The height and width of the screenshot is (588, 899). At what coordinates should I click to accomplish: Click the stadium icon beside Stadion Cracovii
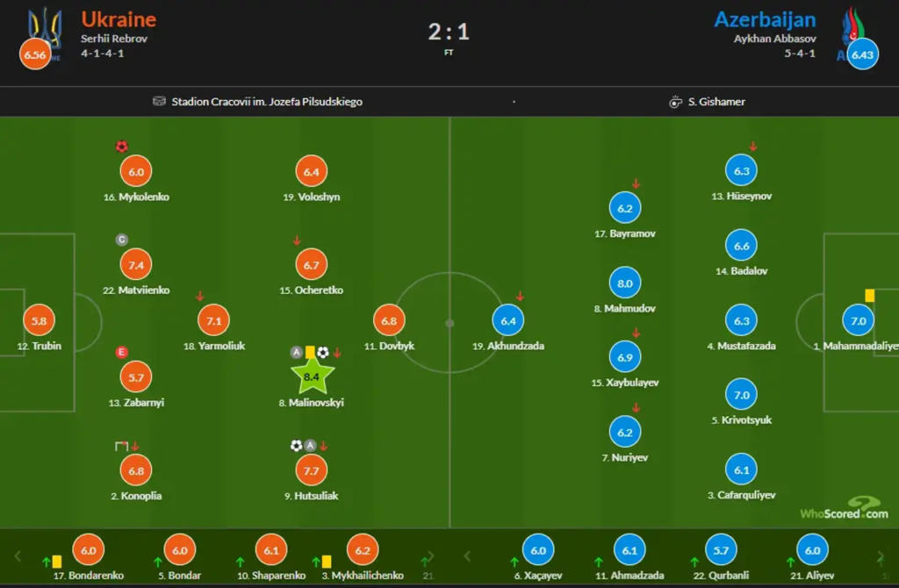tap(159, 102)
